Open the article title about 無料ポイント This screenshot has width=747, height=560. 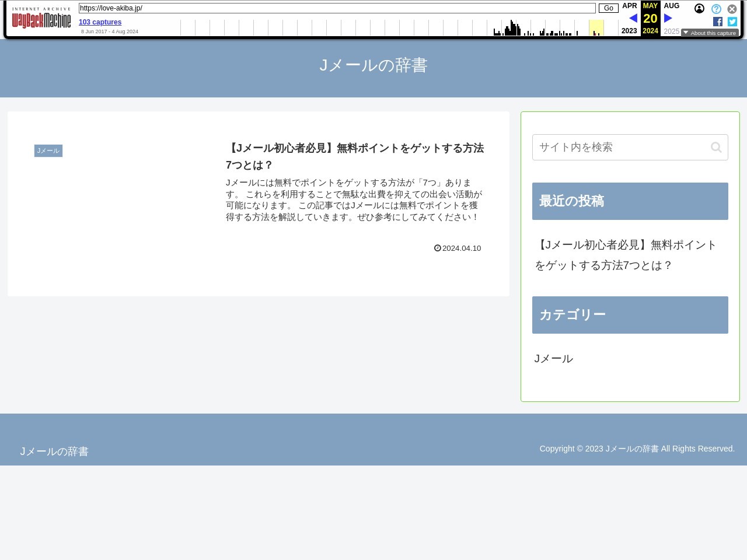coord(355,156)
